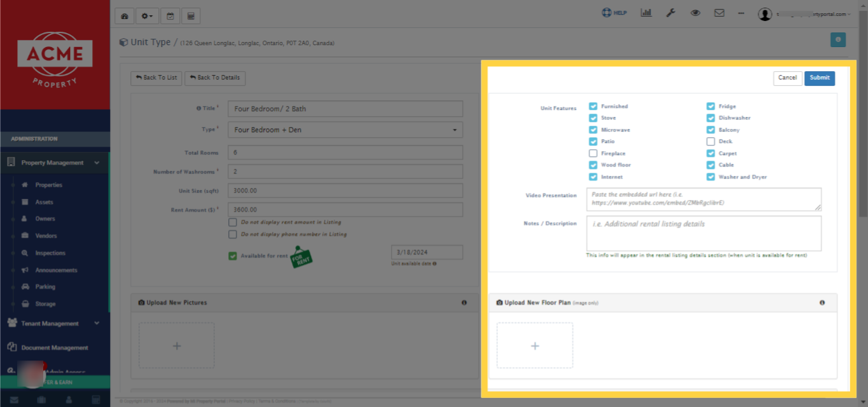
Task: Uncheck the Dishwasher feature checkbox
Action: coord(710,118)
